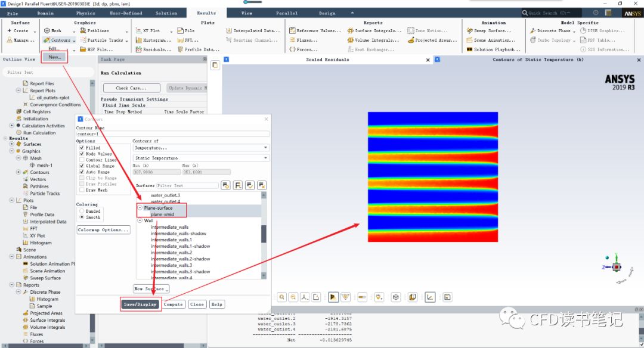This screenshot has width=644, height=348.
Task: Enable Draw Mesh option
Action: [82, 190]
